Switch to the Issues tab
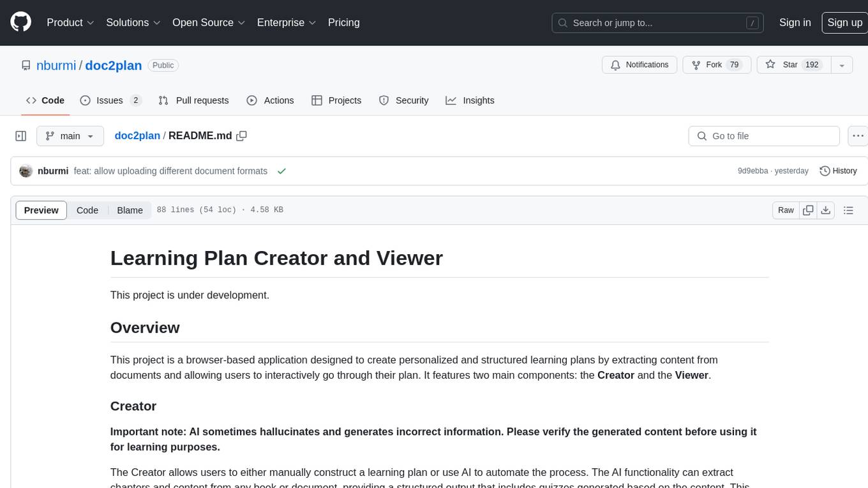This screenshot has height=488, width=868. (110, 100)
